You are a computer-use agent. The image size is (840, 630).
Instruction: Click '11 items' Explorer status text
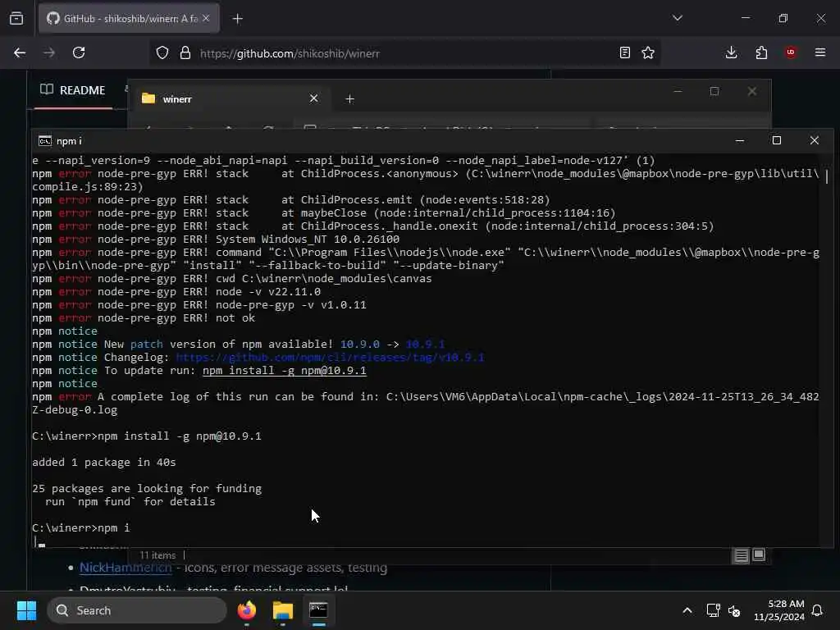[157, 555]
